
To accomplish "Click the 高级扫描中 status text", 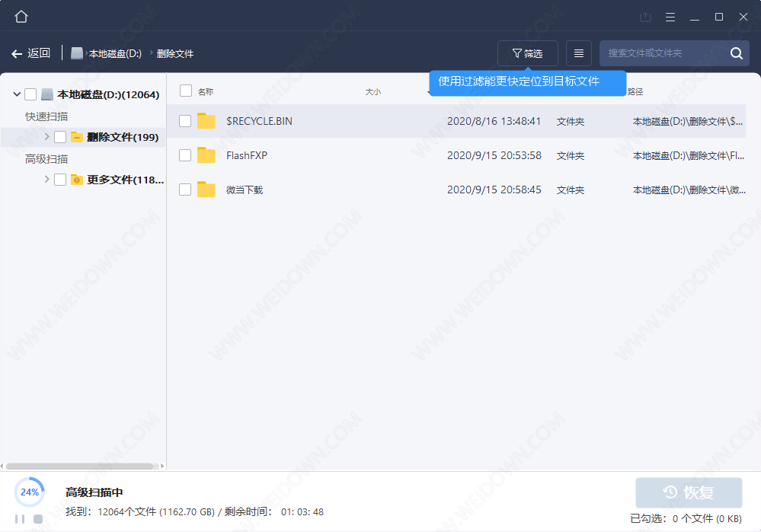I will point(94,492).
